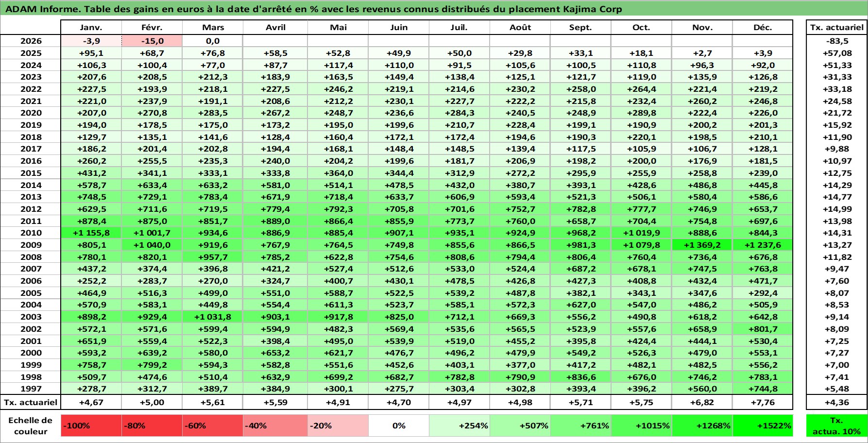
Task: Select the Juil. column header
Action: [x=459, y=27]
